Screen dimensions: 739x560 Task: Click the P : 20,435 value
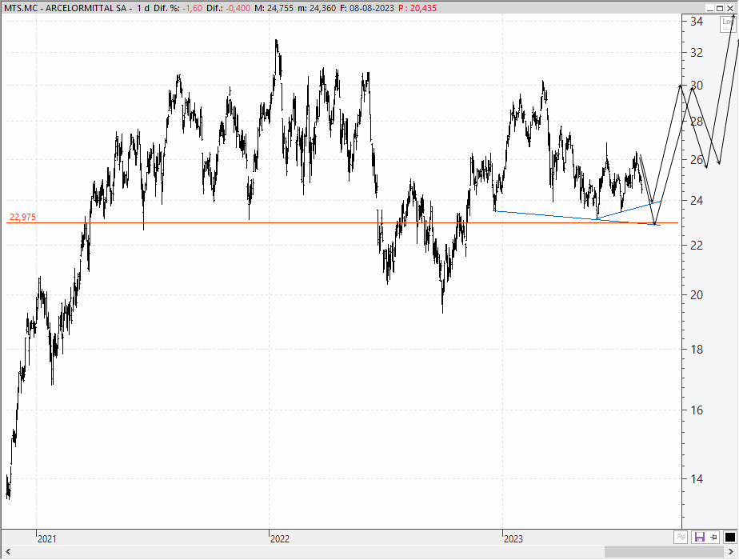(417, 8)
